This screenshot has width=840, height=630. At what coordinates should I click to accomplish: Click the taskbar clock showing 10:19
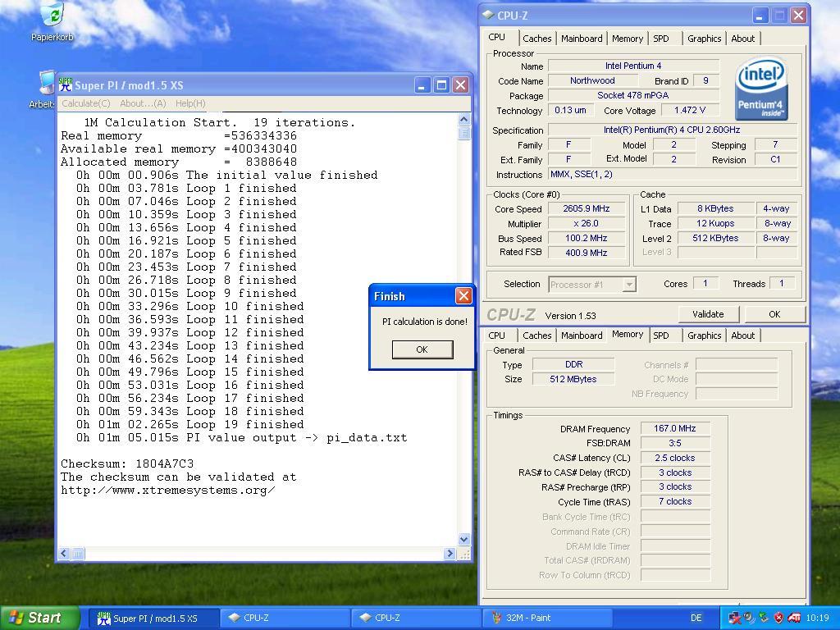point(817,618)
